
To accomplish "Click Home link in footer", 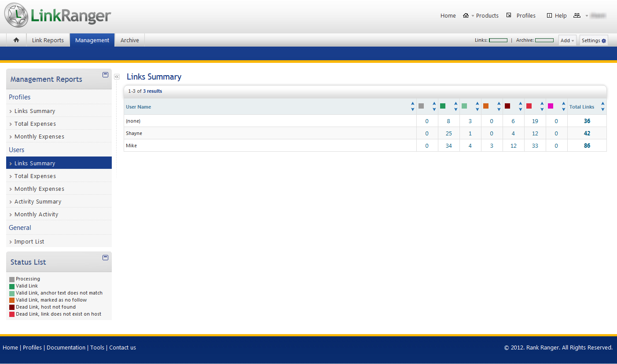I will tap(10, 347).
